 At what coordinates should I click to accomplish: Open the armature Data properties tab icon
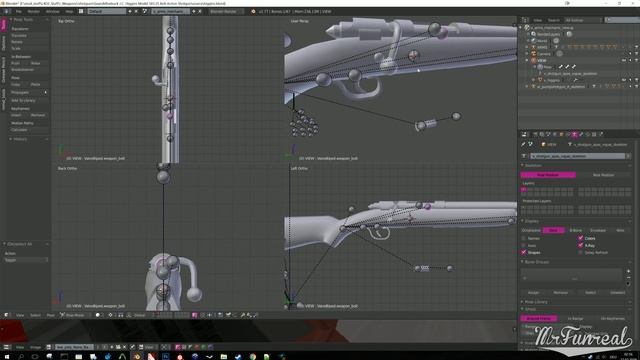point(574,134)
